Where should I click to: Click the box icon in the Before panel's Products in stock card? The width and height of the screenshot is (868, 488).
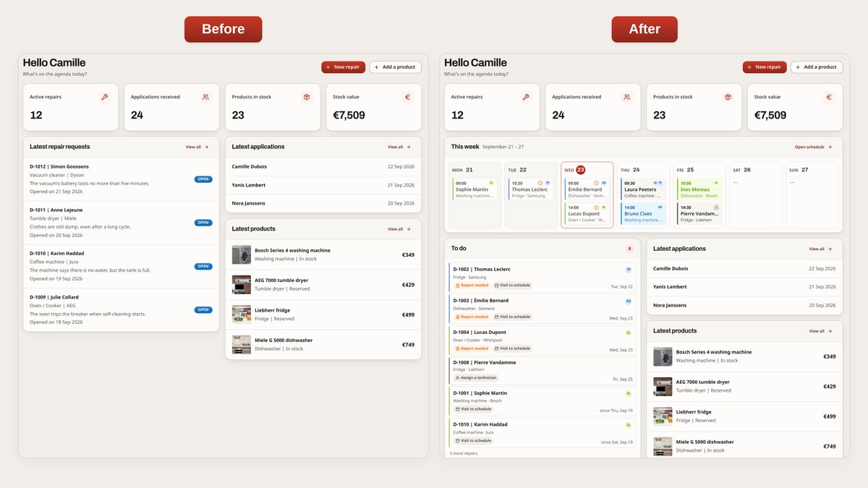[x=307, y=97]
